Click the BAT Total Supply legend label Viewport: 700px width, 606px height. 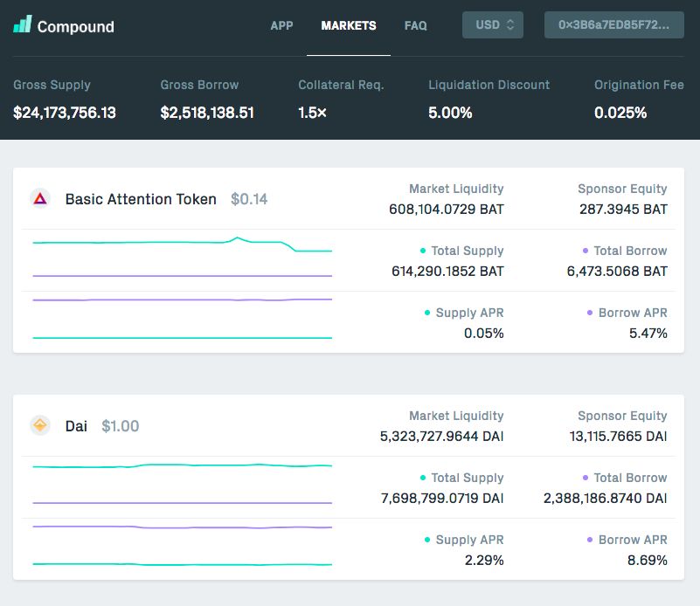(467, 251)
